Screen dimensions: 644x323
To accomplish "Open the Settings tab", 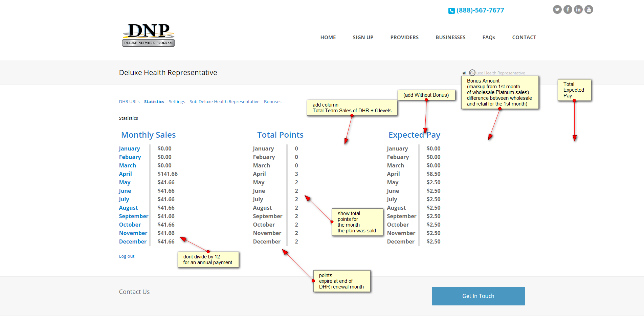I will (177, 102).
